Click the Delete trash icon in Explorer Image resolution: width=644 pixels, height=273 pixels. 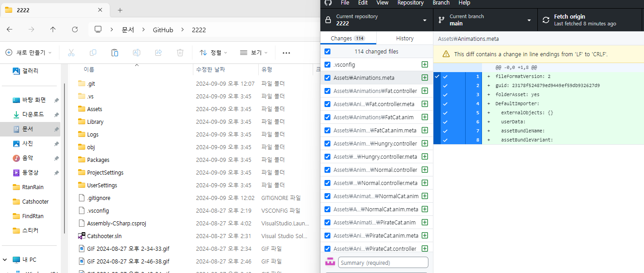click(180, 53)
